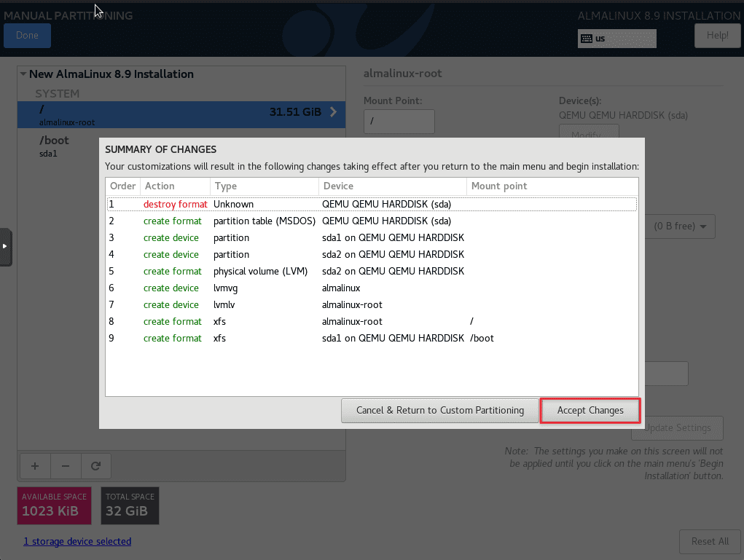The image size is (744, 560).
Task: Click the Accept Changes button
Action: (590, 410)
